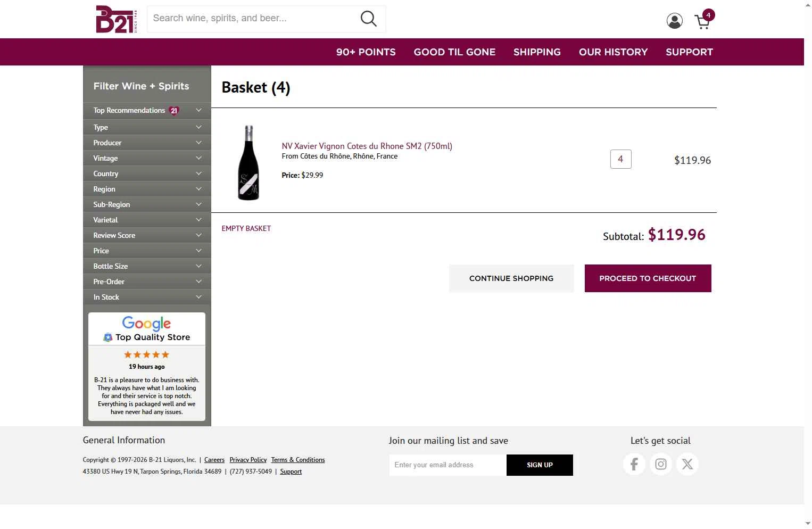Open the Shipping menu item
The width and height of the screenshot is (812, 529).
[x=537, y=52]
